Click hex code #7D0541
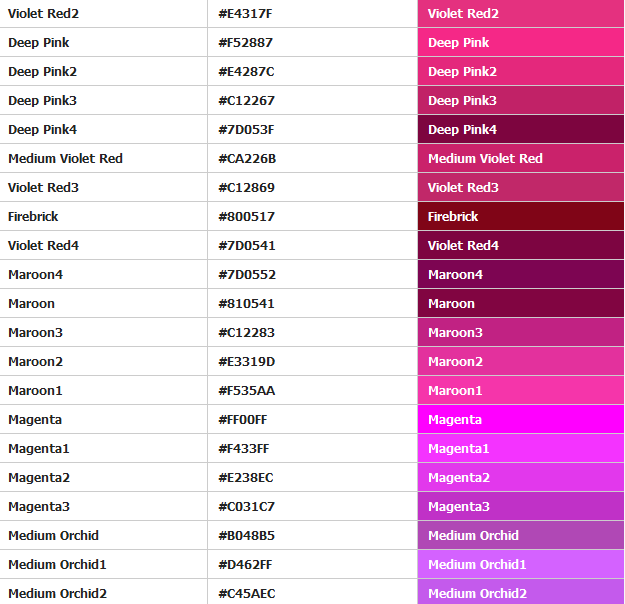Image resolution: width=625 pixels, height=604 pixels. click(x=246, y=246)
